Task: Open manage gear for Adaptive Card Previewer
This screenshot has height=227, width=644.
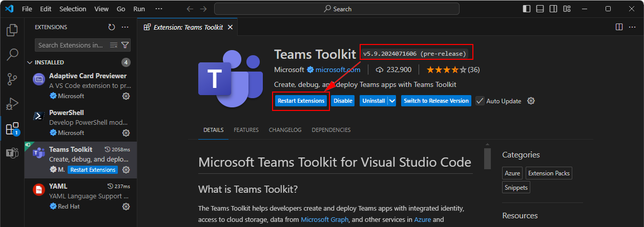Action: 126,96
